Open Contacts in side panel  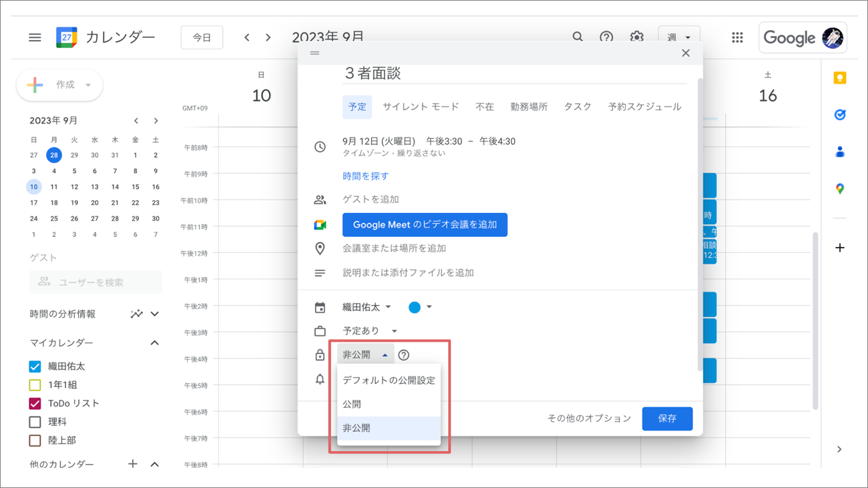pyautogui.click(x=840, y=152)
